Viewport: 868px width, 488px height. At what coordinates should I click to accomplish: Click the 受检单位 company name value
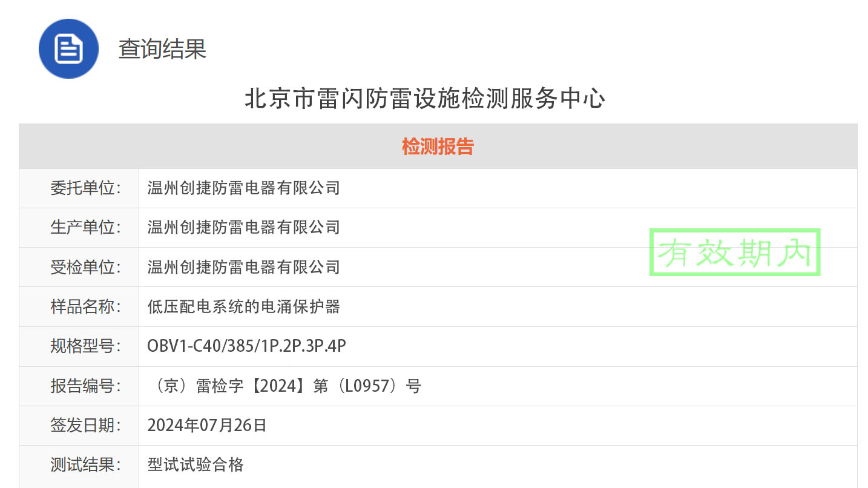tap(243, 267)
